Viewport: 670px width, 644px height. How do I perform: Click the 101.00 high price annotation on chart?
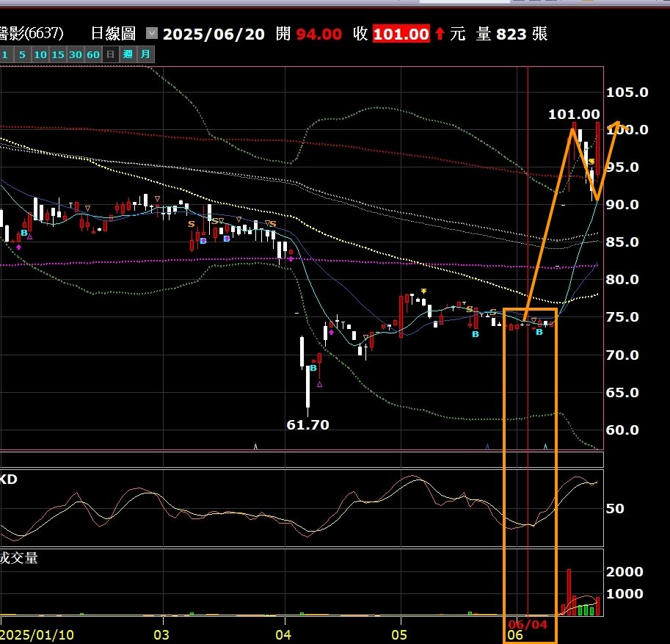pyautogui.click(x=574, y=114)
